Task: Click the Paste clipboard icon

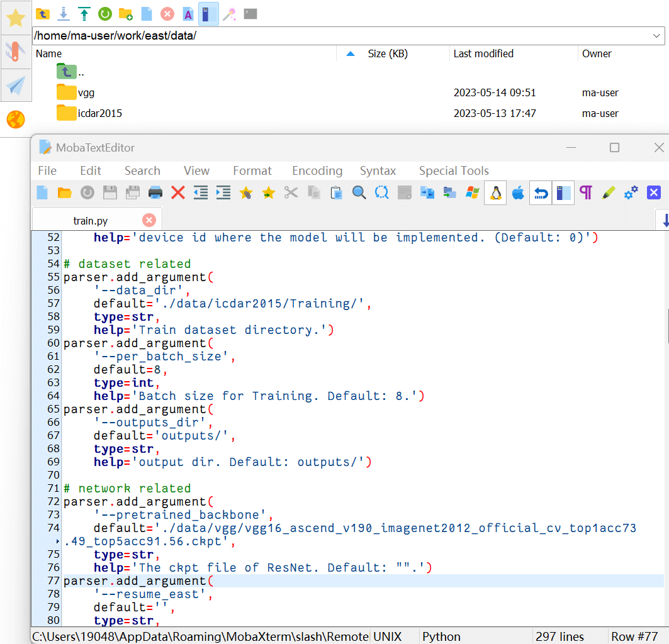Action: 337,193
